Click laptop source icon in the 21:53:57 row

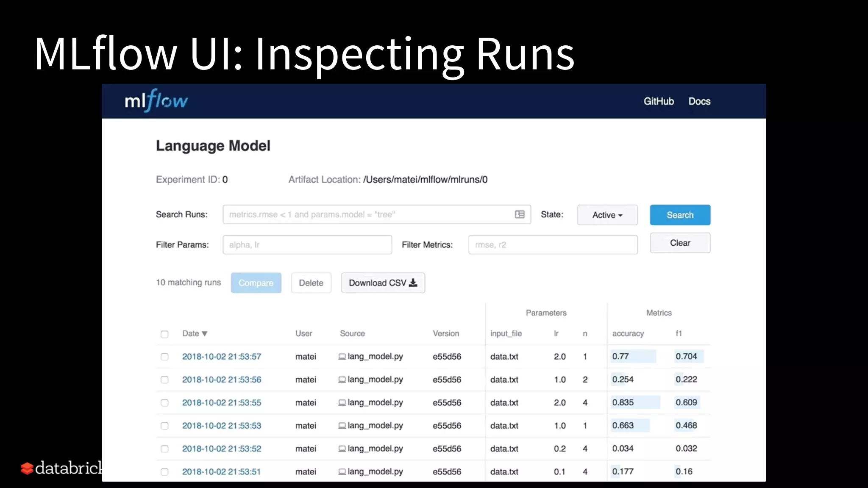tap(342, 357)
